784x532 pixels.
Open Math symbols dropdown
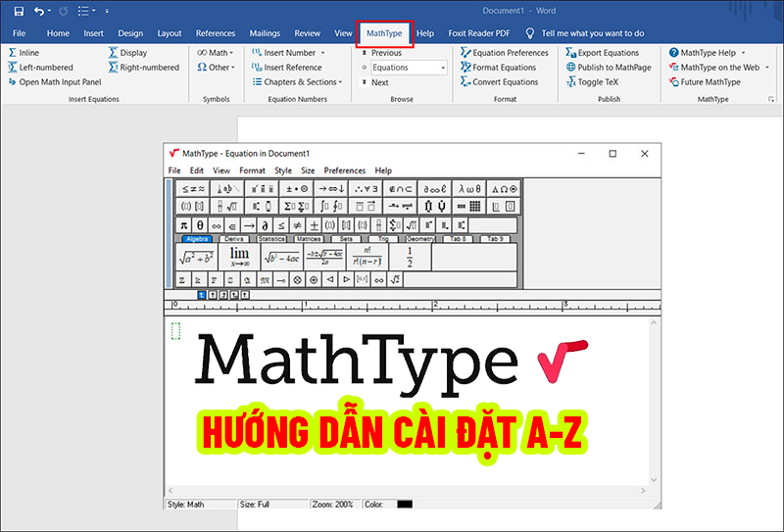(215, 53)
